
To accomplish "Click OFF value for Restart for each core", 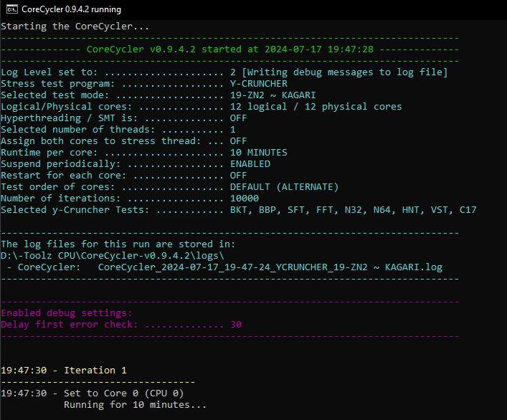I will pyautogui.click(x=238, y=176).
